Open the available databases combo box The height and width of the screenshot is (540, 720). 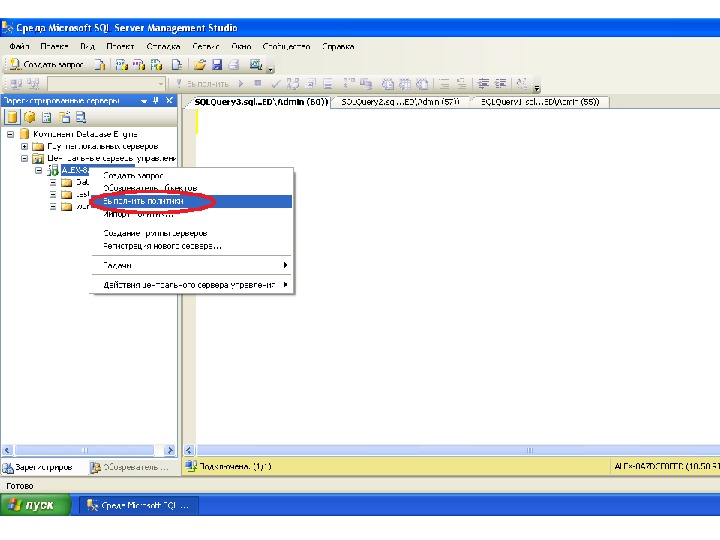(x=106, y=84)
